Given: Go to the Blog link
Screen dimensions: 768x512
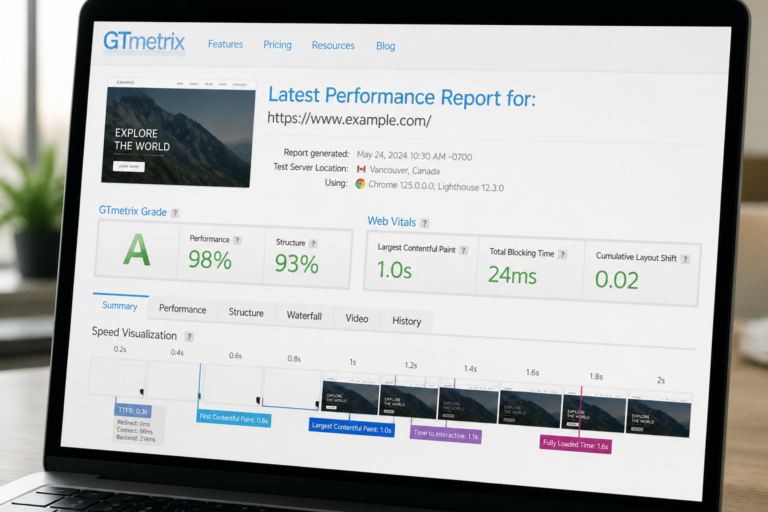Looking at the screenshot, I should point(385,46).
